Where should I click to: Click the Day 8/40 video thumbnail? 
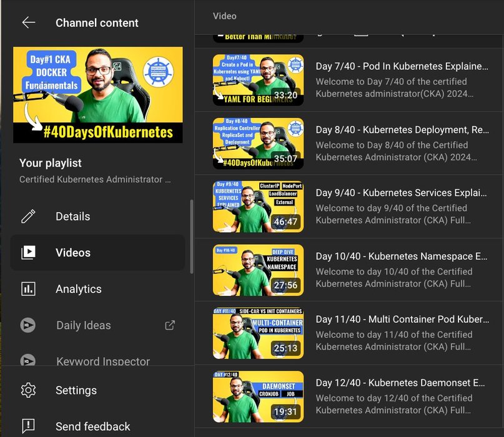(x=258, y=144)
